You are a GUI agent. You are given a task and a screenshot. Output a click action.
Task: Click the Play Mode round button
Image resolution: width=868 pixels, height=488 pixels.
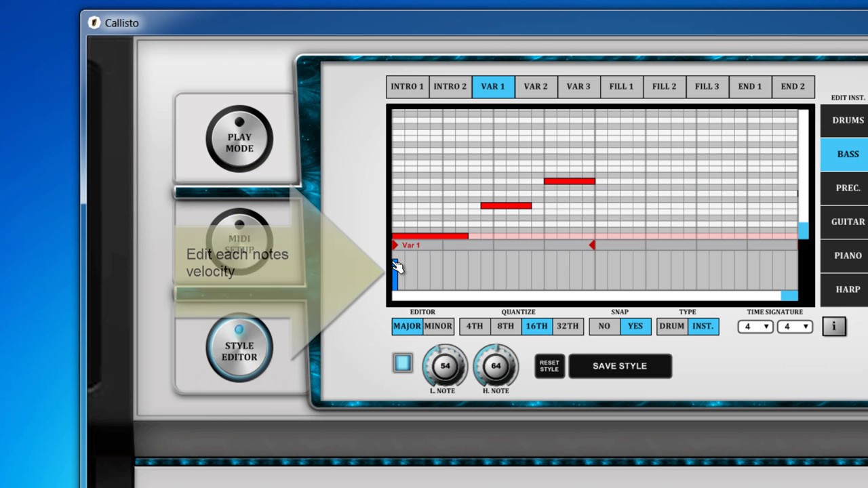239,139
